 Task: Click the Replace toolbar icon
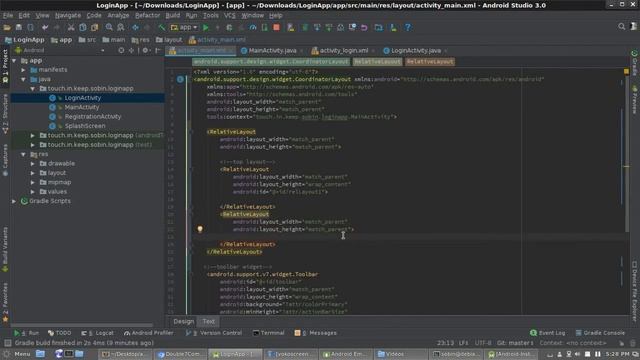click(x=121, y=27)
